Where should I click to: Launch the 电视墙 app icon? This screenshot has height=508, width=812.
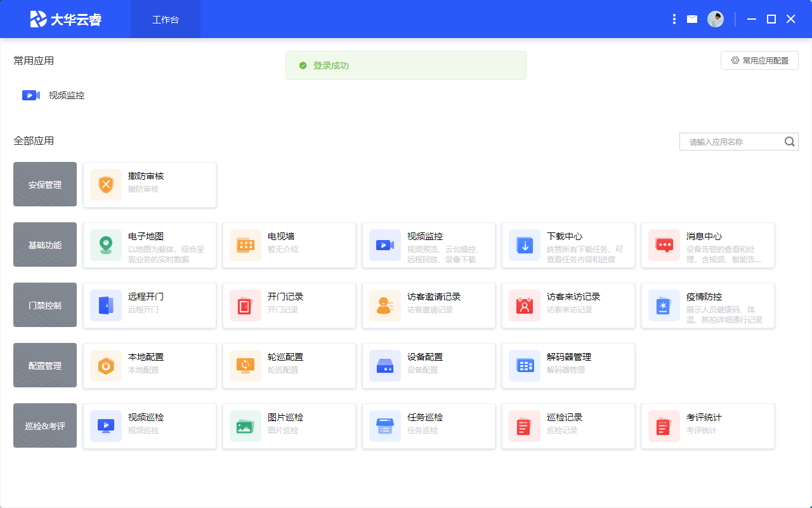[246, 245]
